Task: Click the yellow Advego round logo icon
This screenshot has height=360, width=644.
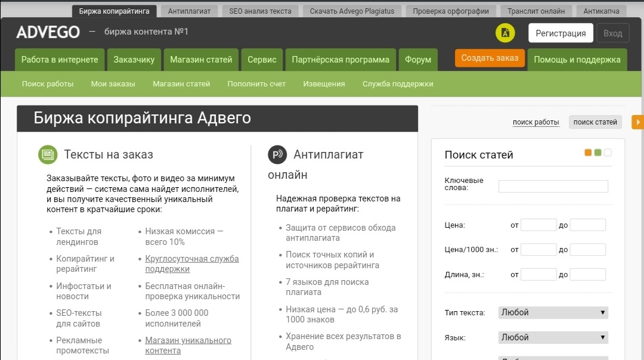Action: pos(505,33)
